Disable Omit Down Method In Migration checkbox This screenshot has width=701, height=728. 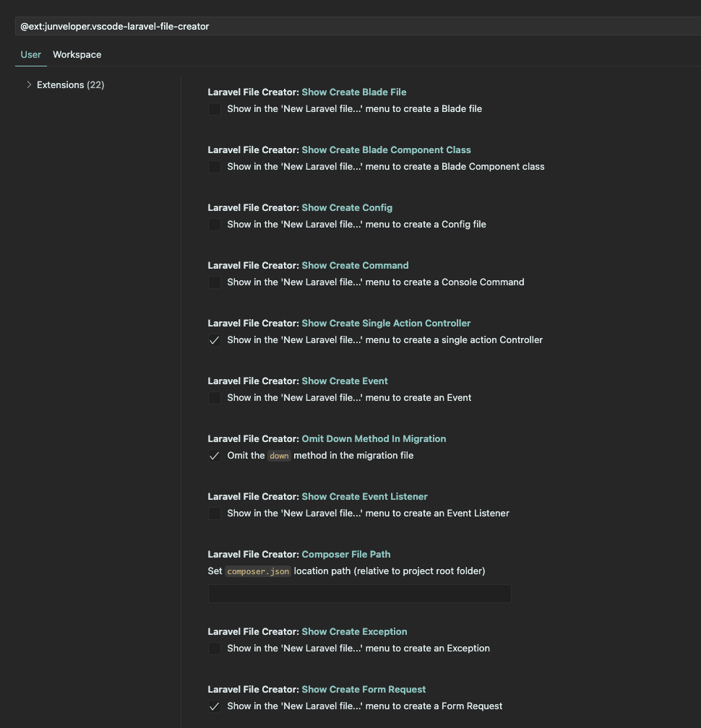(214, 456)
